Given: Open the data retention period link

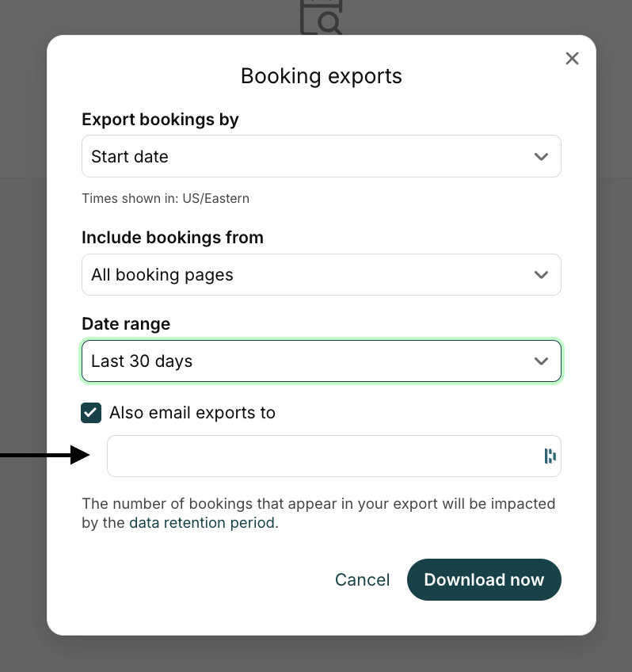Looking at the screenshot, I should [202, 523].
